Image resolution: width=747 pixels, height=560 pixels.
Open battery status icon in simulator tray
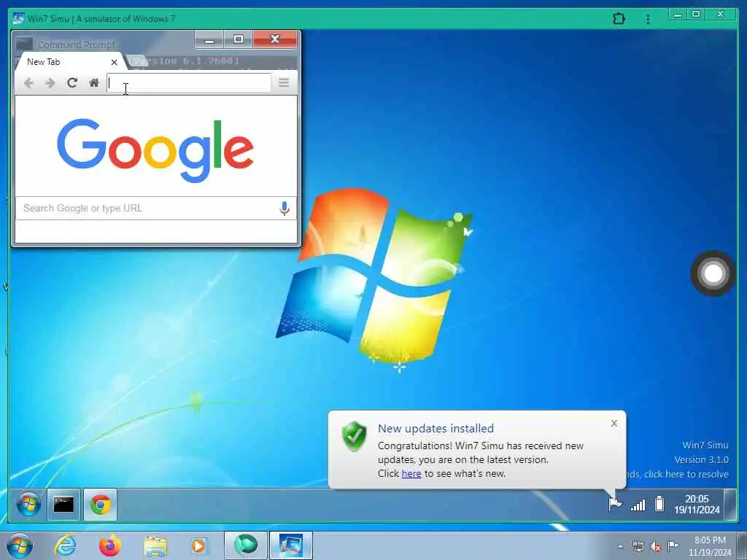point(659,503)
